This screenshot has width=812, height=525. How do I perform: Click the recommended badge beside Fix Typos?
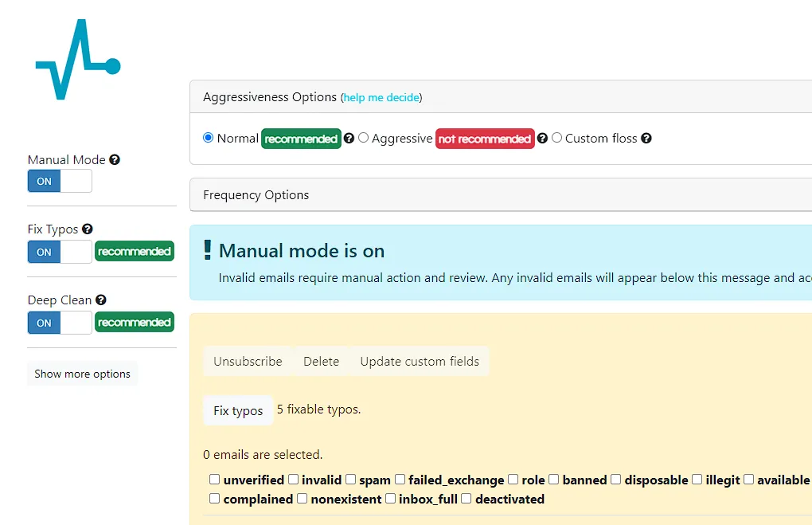click(135, 252)
